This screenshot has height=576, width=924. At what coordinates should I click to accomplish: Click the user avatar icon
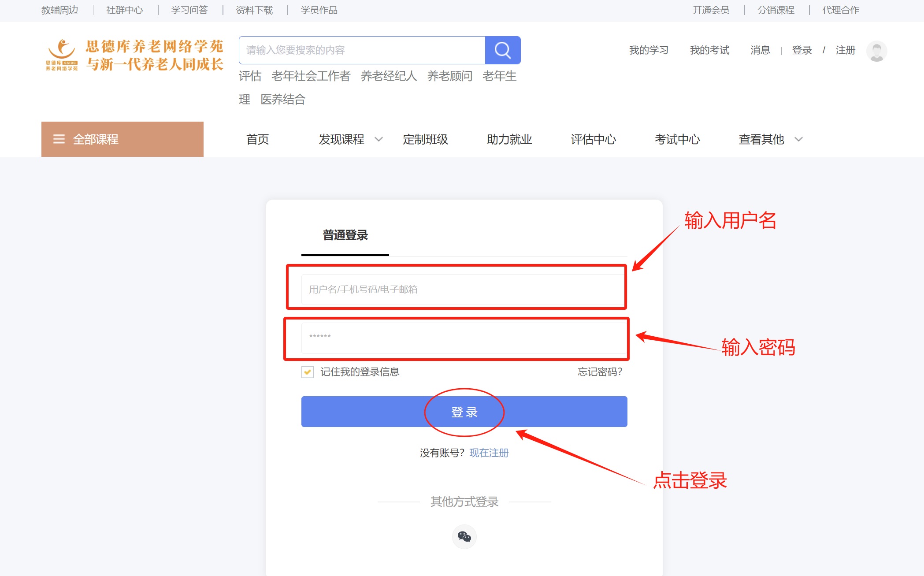(876, 51)
